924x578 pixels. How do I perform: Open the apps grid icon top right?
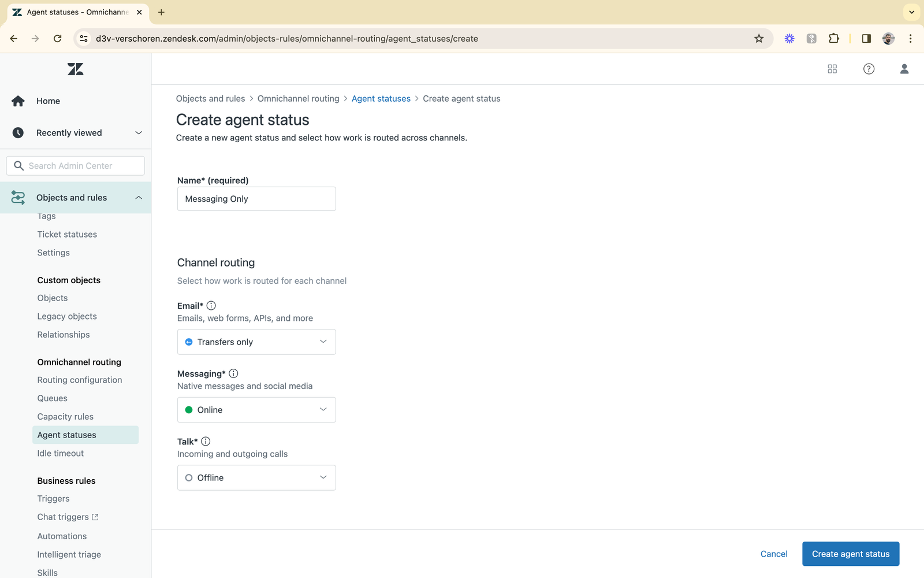[832, 69]
